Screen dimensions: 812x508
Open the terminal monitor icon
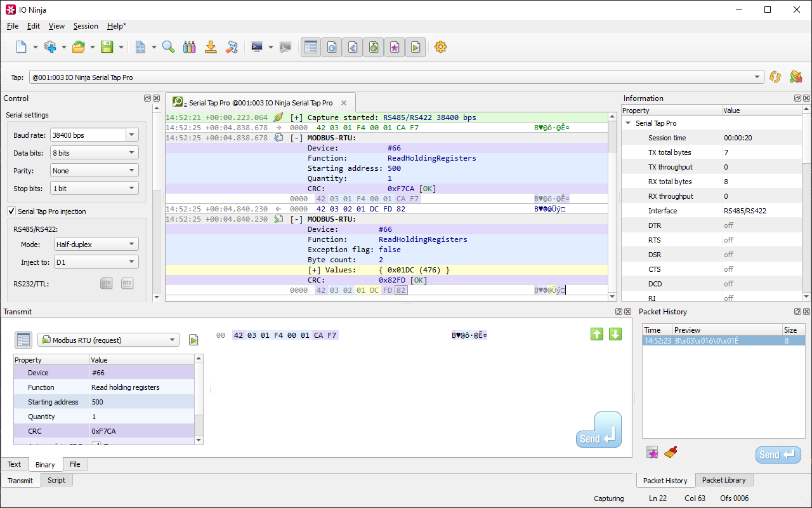[x=257, y=47]
